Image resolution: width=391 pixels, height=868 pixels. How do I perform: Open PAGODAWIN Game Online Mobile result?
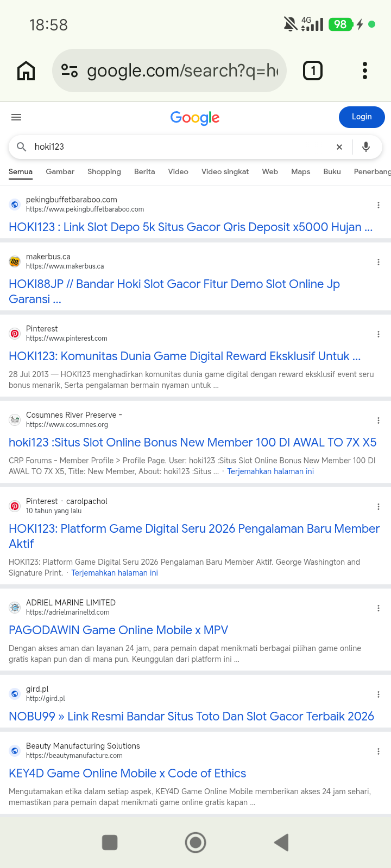click(x=118, y=630)
